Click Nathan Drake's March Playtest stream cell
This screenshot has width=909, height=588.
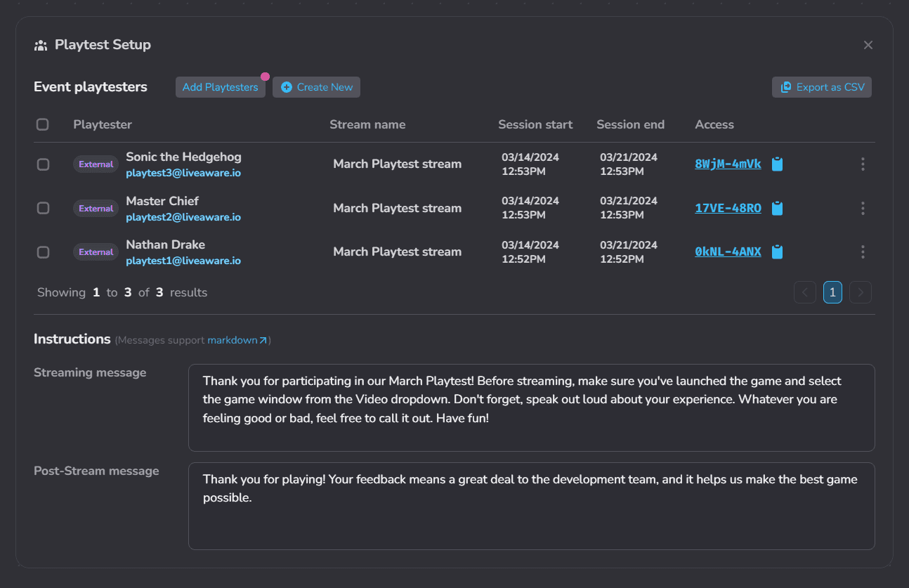click(x=398, y=252)
